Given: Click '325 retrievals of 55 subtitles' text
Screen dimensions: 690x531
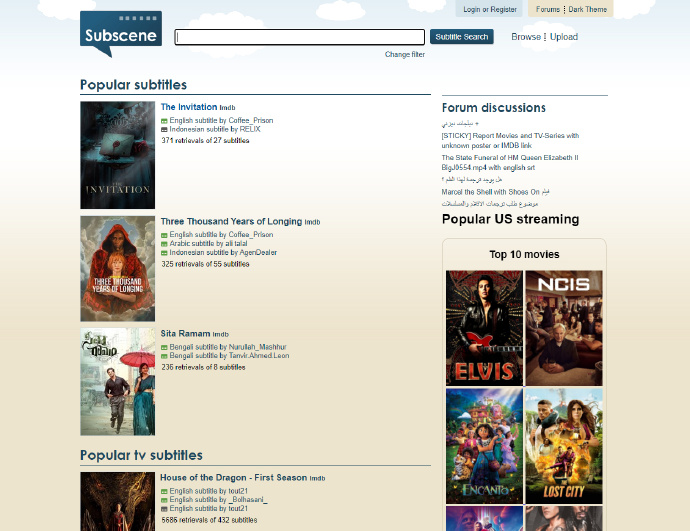Looking at the screenshot, I should tap(206, 264).
